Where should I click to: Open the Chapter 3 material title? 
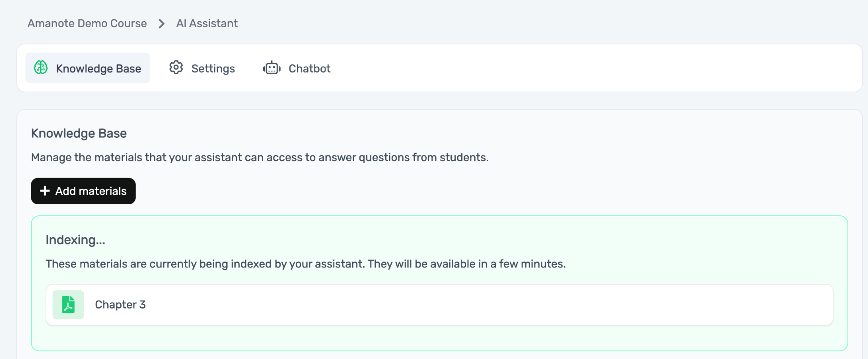point(120,305)
